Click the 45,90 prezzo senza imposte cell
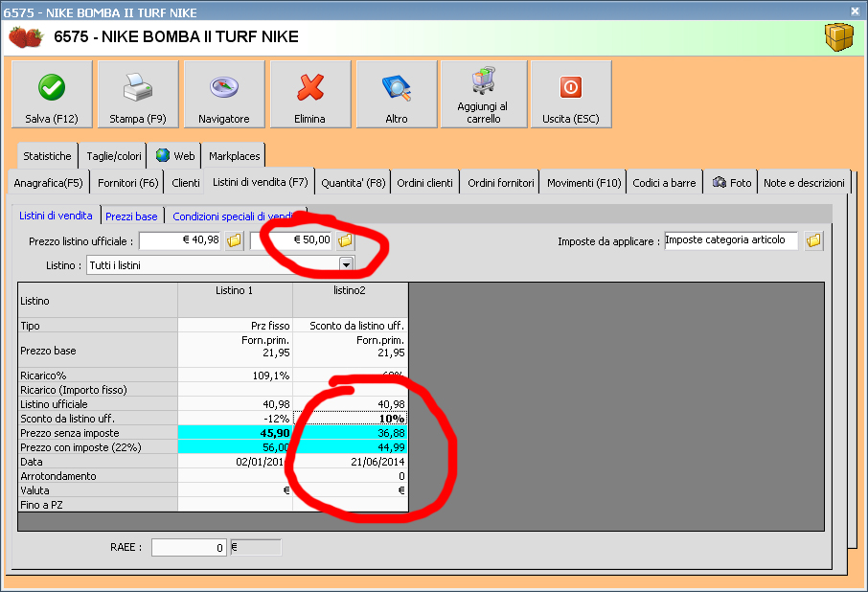 pyautogui.click(x=235, y=433)
